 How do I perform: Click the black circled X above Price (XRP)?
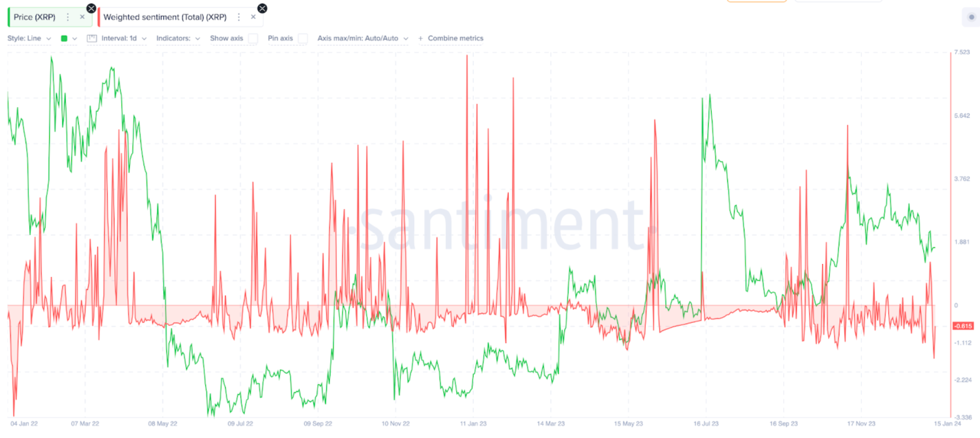[91, 8]
